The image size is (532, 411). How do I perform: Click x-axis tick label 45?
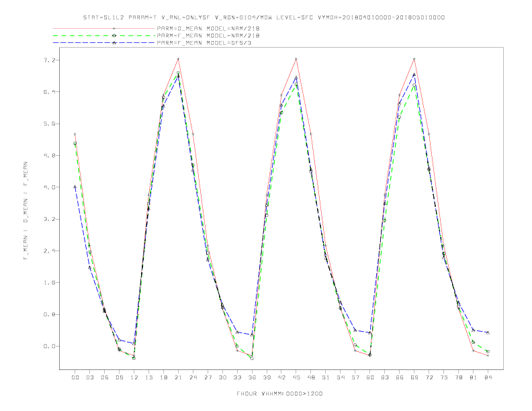pos(296,377)
